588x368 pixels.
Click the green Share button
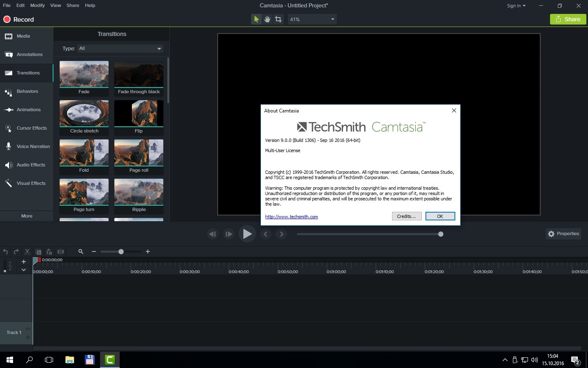pyautogui.click(x=568, y=19)
